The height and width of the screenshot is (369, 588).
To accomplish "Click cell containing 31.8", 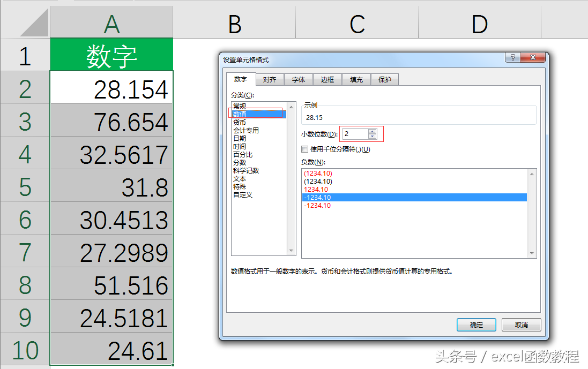I will [x=111, y=185].
